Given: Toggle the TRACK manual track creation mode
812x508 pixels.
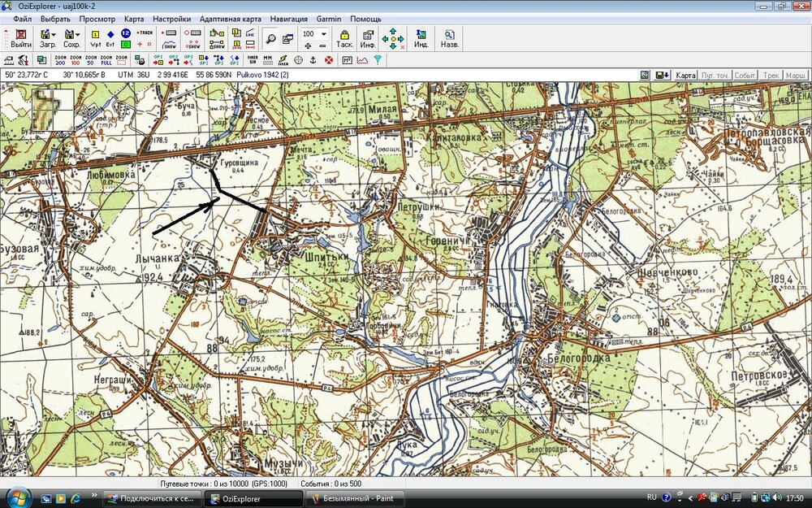Looking at the screenshot, I should pos(145,33).
